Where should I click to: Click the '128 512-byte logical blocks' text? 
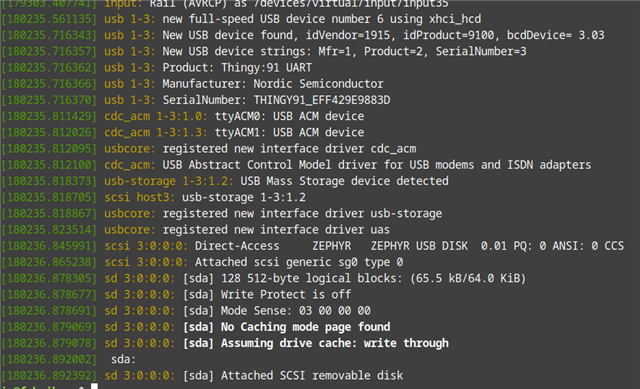click(312, 278)
